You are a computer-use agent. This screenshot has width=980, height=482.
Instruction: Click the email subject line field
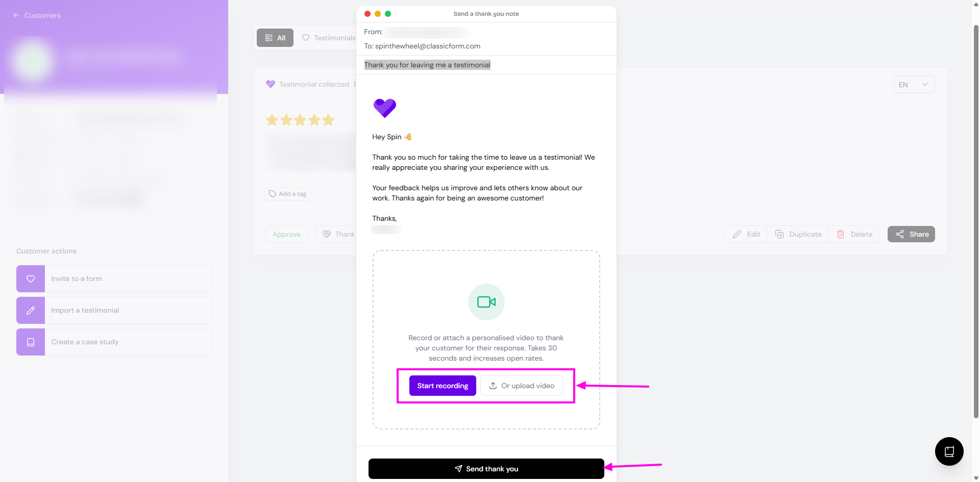pyautogui.click(x=427, y=65)
